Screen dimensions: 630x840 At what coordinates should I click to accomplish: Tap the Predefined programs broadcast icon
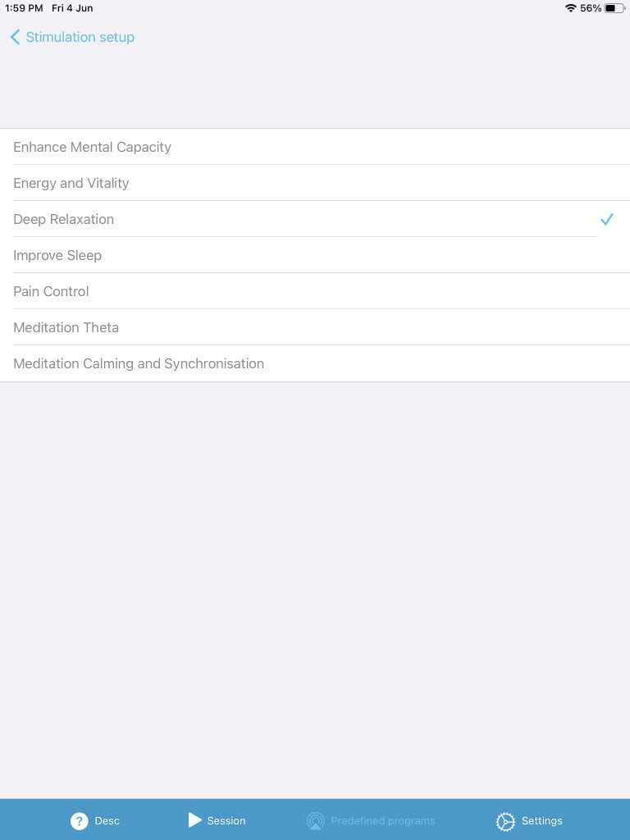click(315, 821)
